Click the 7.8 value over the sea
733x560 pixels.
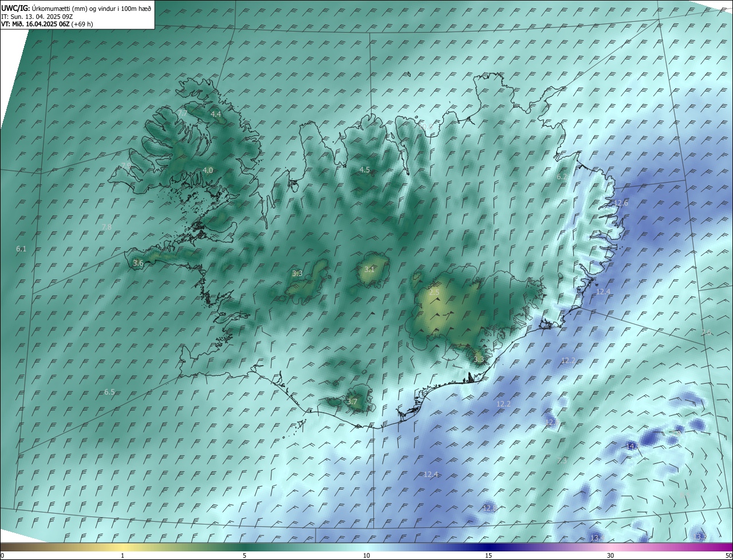pyautogui.click(x=107, y=227)
